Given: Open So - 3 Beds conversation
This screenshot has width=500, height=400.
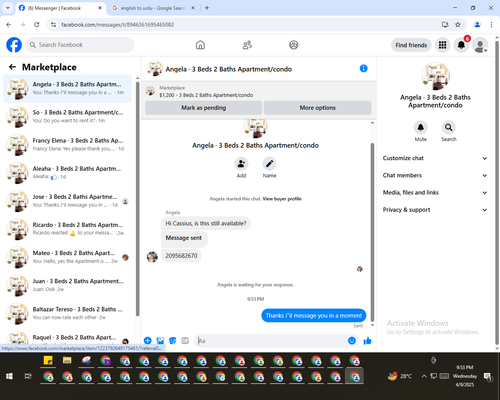Looking at the screenshot, I should point(67,117).
